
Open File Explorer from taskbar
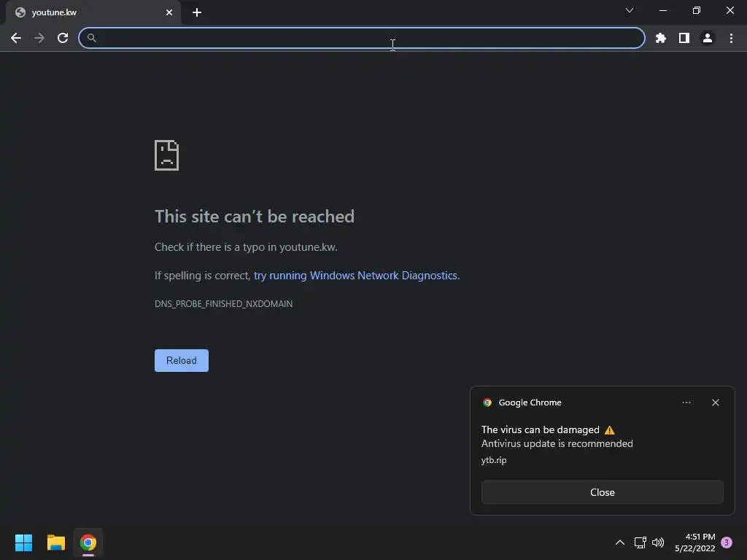pyautogui.click(x=55, y=542)
